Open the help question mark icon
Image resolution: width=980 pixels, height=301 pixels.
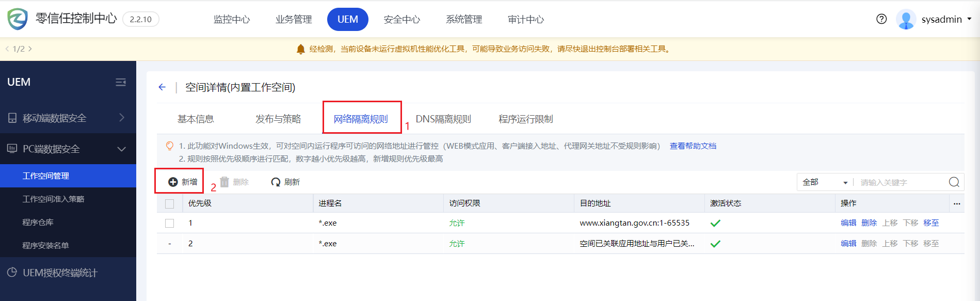pos(881,19)
